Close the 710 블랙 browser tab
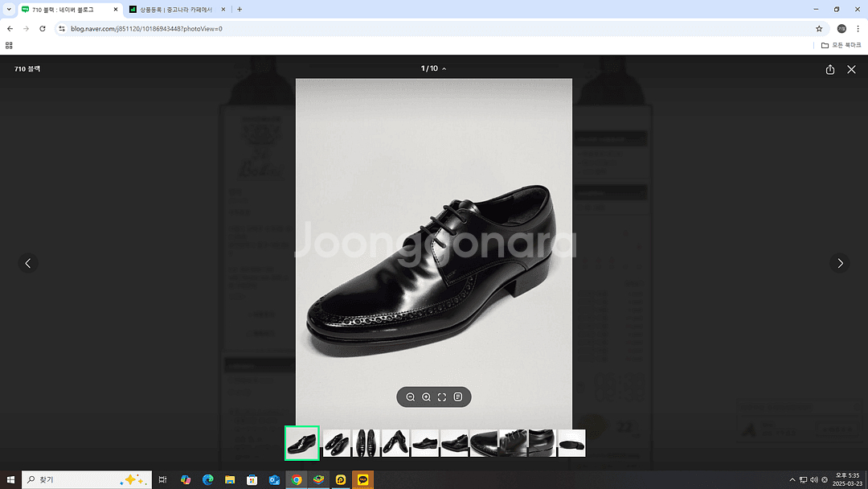The width and height of the screenshot is (868, 489). tap(115, 10)
